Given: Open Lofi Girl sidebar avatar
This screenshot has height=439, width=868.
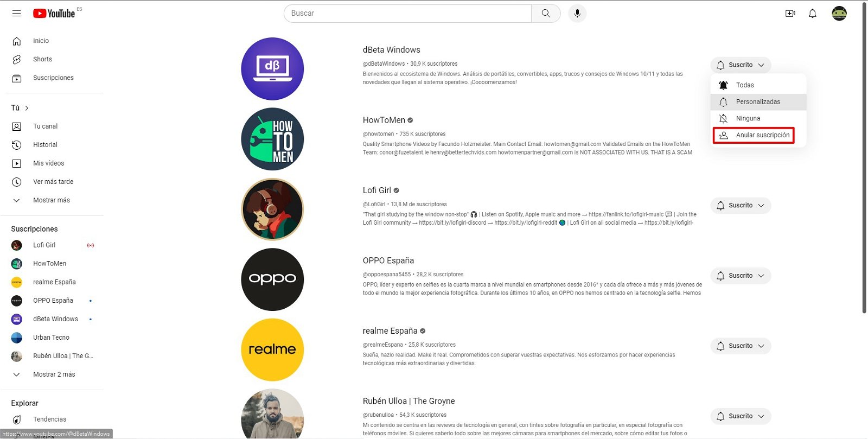Looking at the screenshot, I should [17, 245].
